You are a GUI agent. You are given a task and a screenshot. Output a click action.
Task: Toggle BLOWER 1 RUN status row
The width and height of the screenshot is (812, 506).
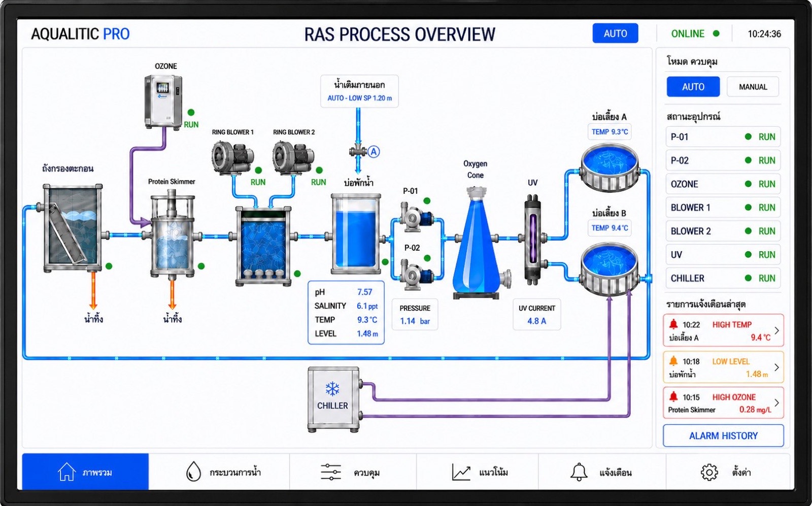click(723, 208)
